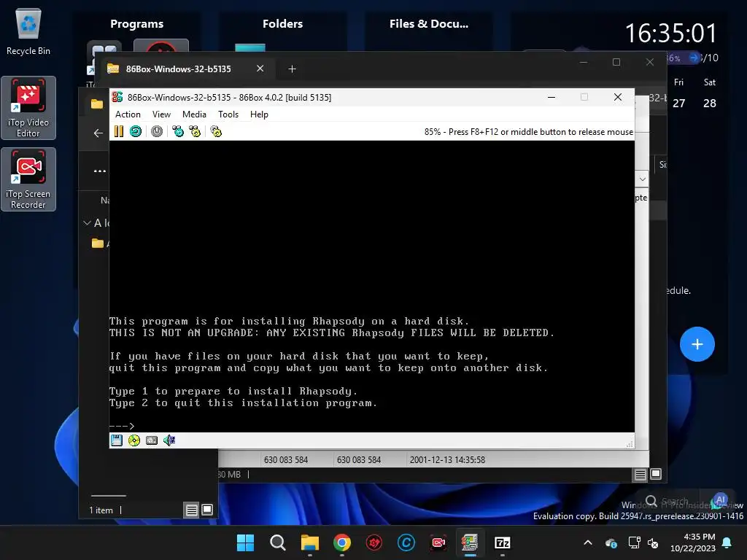Click the blue plus add button
This screenshot has width=747, height=560.
pyautogui.click(x=697, y=344)
